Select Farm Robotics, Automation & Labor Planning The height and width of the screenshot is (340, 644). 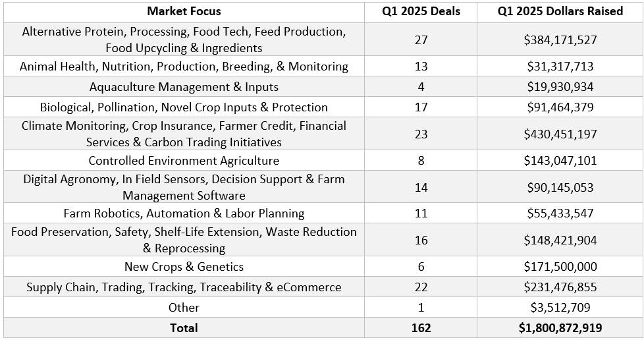[184, 213]
